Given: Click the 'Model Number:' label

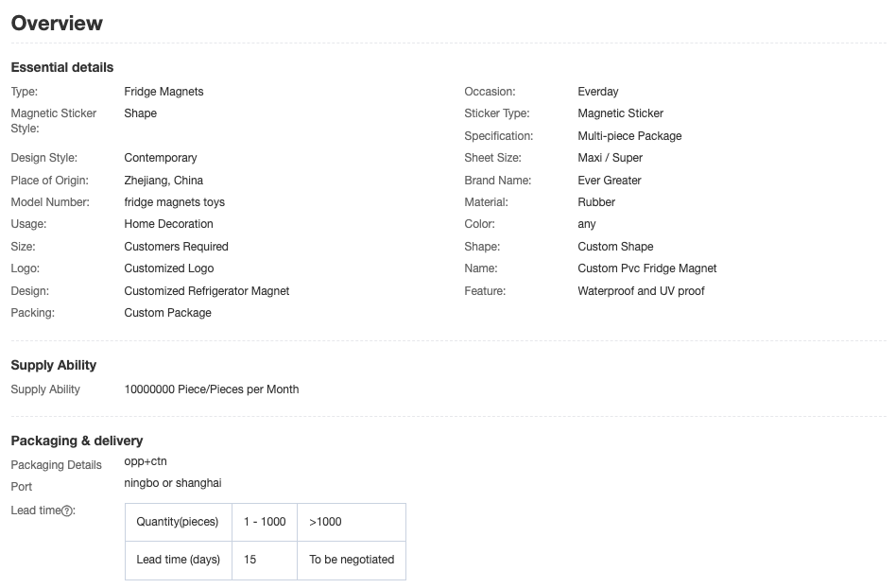Looking at the screenshot, I should click(x=50, y=202).
